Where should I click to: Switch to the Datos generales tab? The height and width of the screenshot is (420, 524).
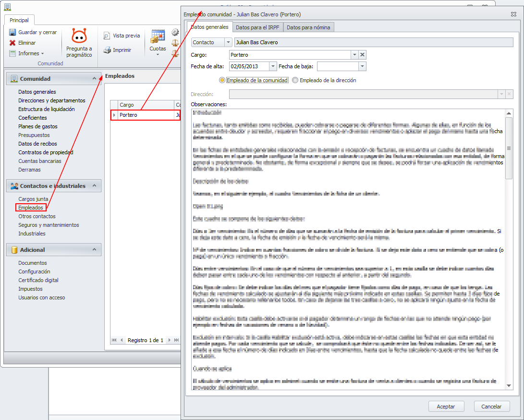coord(209,27)
